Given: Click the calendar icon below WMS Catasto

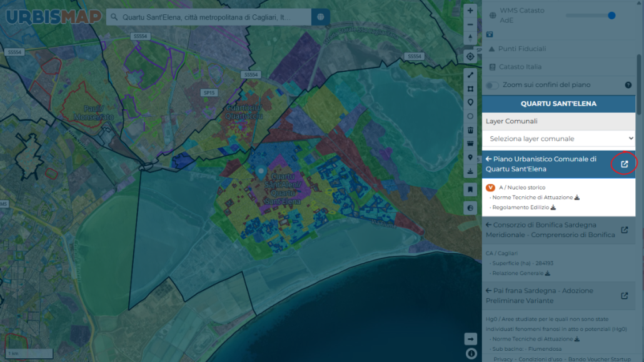Looking at the screenshot, I should 490,34.
